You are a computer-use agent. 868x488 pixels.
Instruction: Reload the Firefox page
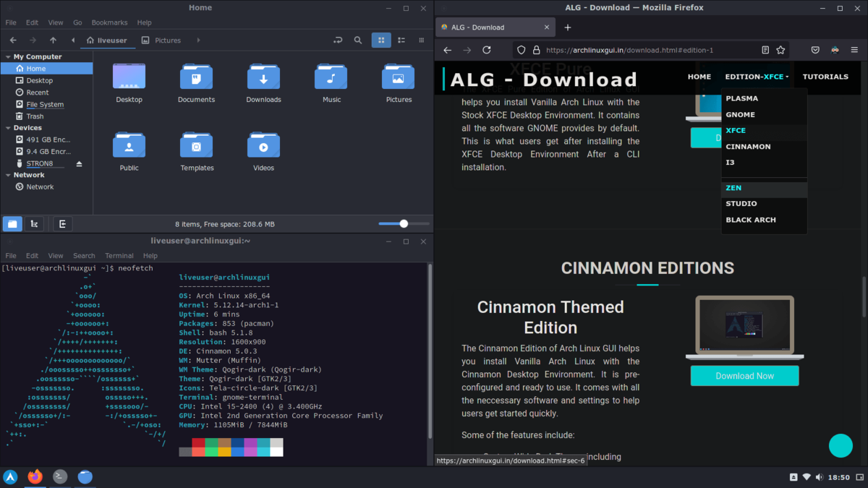[x=487, y=50]
